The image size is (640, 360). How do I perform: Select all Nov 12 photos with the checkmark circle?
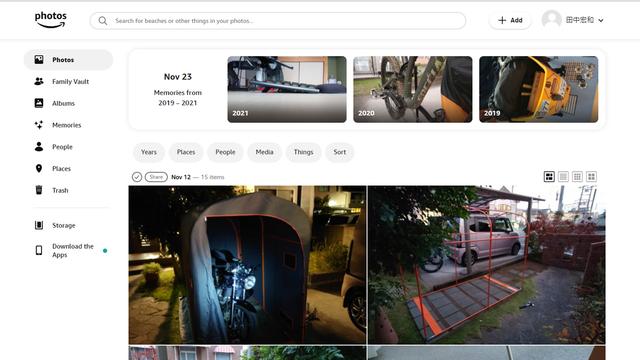pos(137,177)
